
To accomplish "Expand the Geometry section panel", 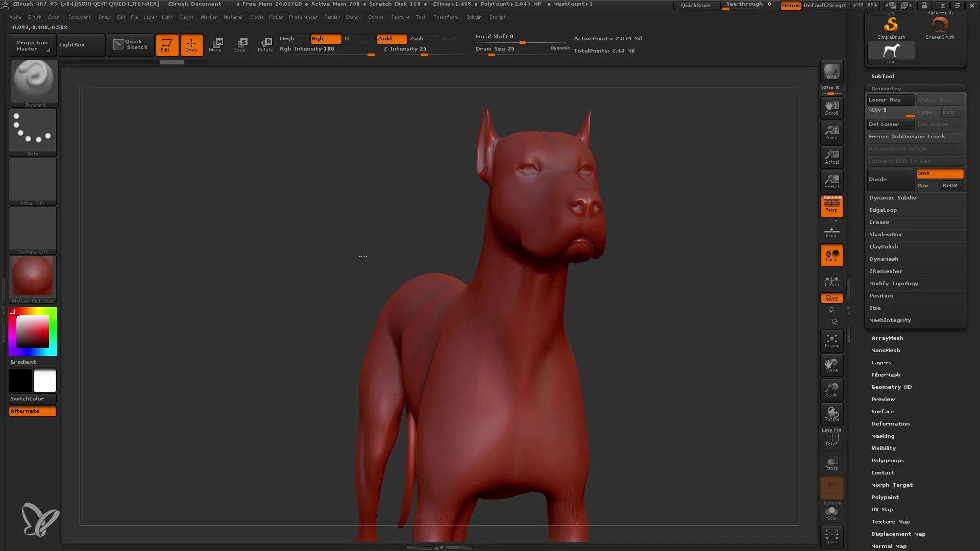I will 886,88.
